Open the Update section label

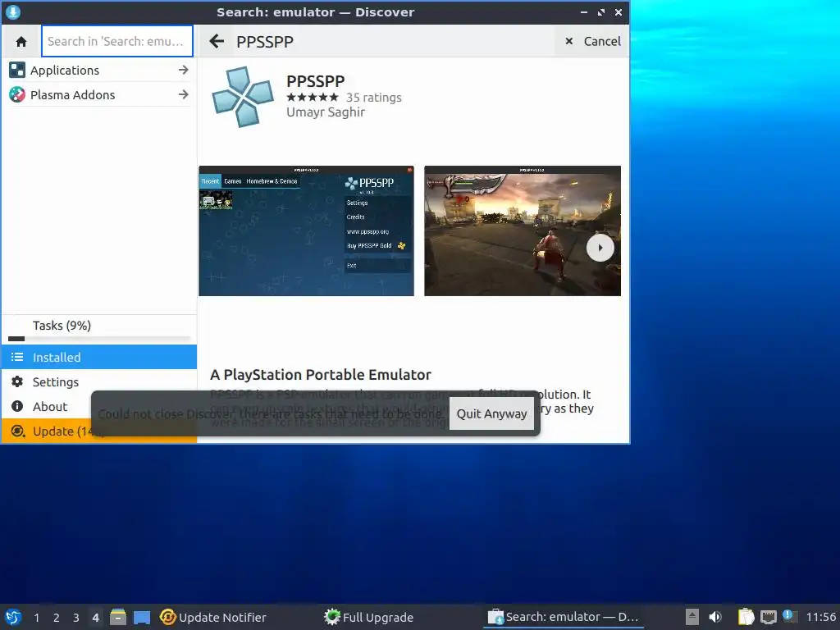click(62, 431)
